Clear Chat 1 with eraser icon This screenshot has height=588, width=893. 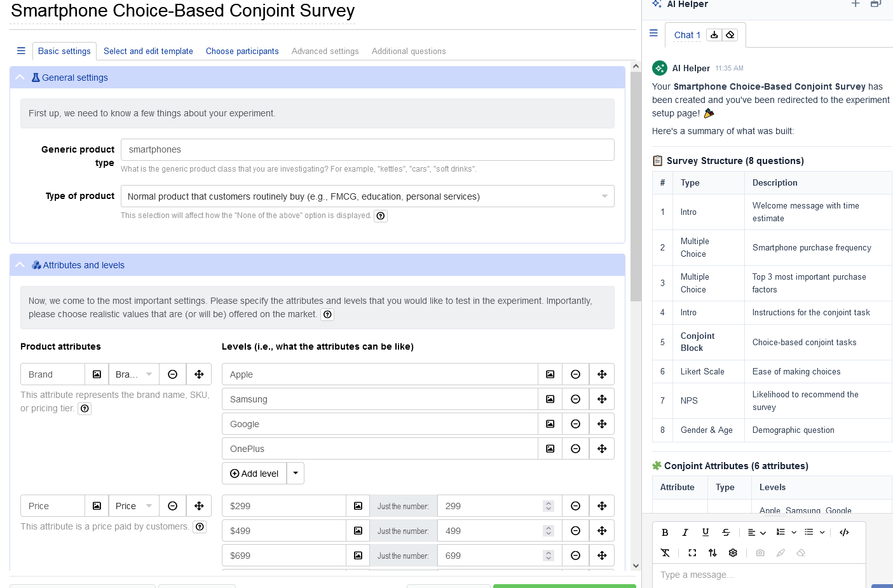(730, 35)
